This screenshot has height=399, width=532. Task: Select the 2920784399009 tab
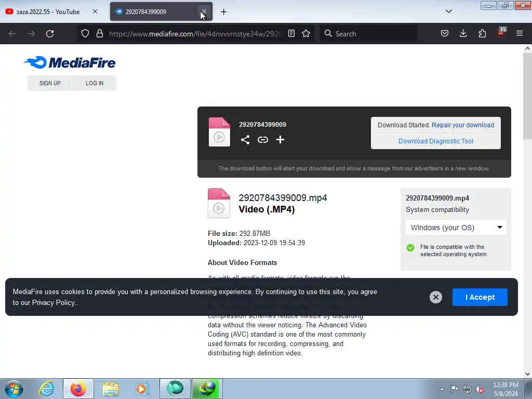coord(161,11)
